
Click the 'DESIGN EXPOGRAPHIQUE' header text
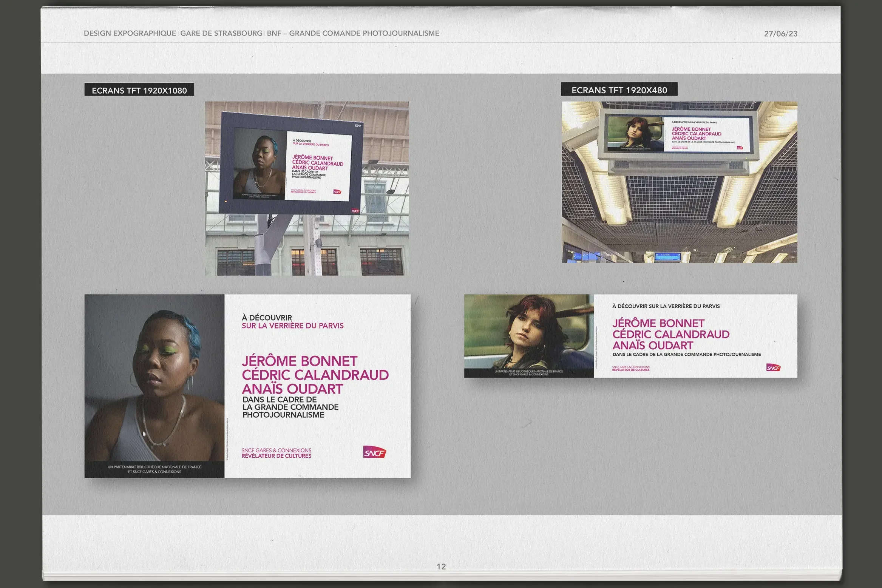pos(130,33)
